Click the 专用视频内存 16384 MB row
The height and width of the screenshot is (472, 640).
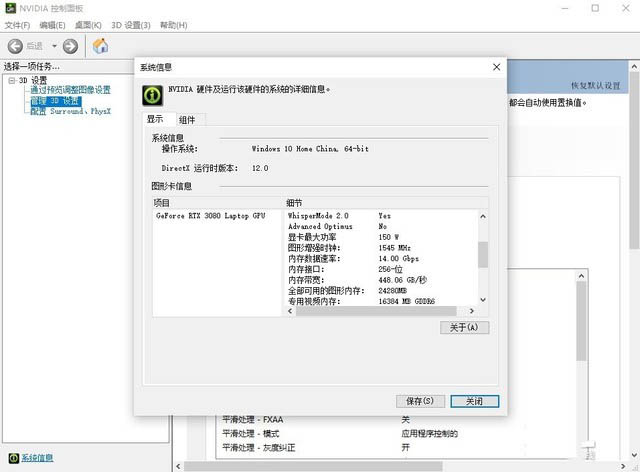(382, 301)
